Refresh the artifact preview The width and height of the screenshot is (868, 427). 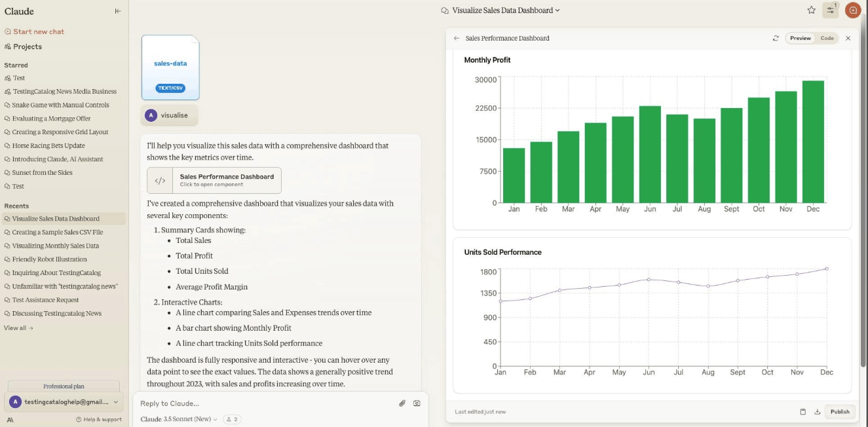pos(776,38)
